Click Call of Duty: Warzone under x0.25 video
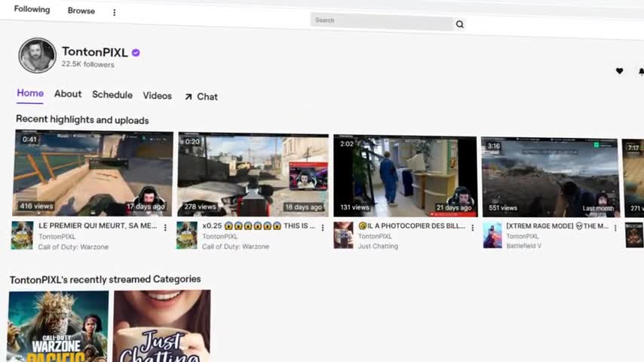Viewport: 644px width, 362px height. pyautogui.click(x=236, y=247)
